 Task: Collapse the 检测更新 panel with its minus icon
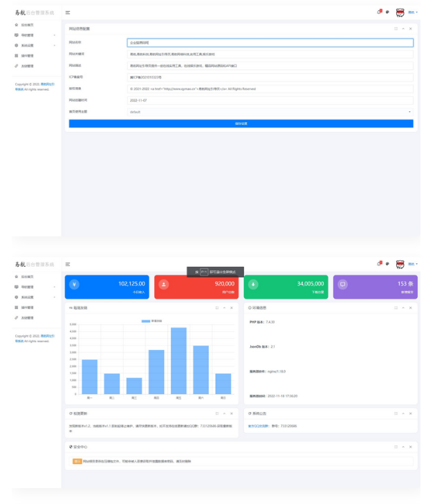point(223,413)
